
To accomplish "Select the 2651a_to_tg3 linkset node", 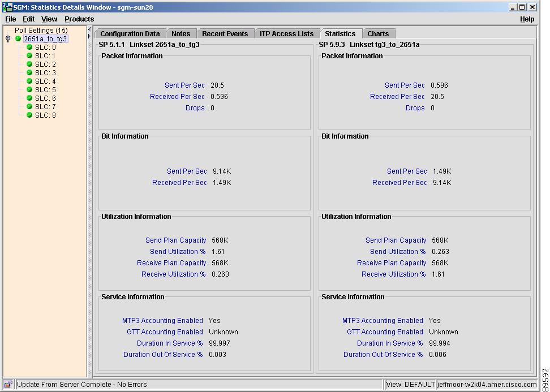I will coord(45,38).
